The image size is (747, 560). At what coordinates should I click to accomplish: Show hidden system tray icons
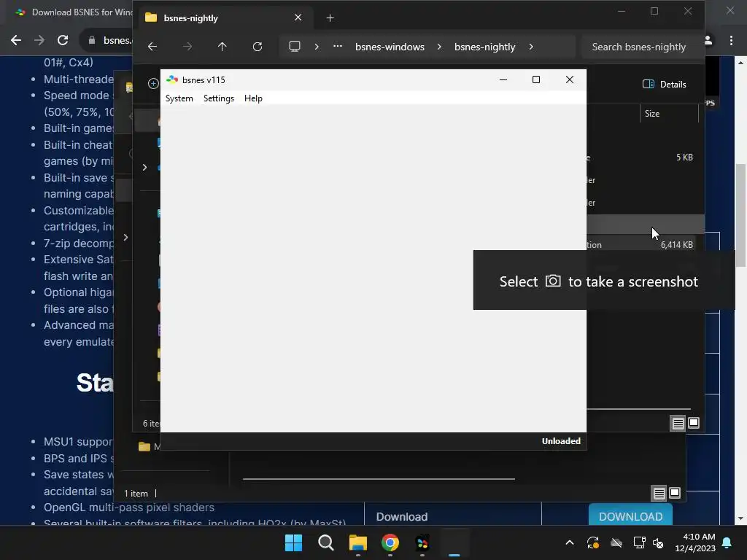tap(569, 542)
